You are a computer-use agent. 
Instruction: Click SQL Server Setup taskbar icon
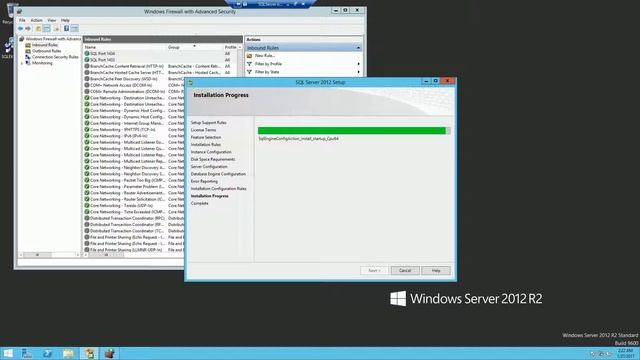click(x=89, y=353)
